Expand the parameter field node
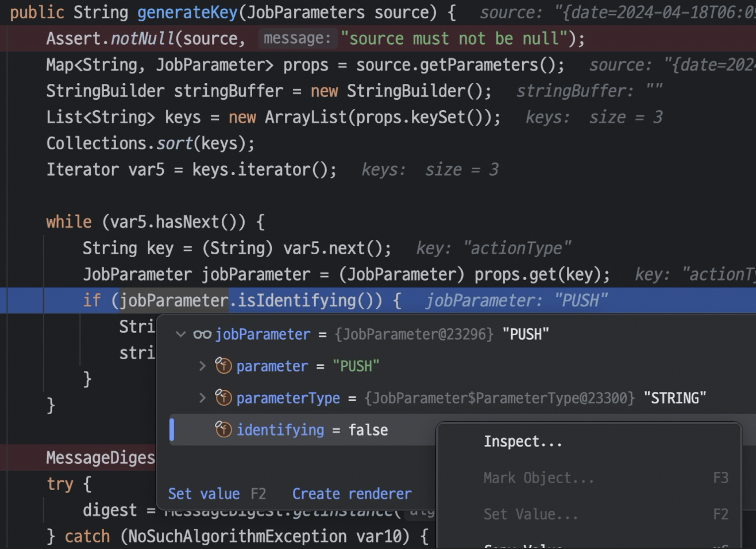This screenshot has width=756, height=549. point(202,366)
